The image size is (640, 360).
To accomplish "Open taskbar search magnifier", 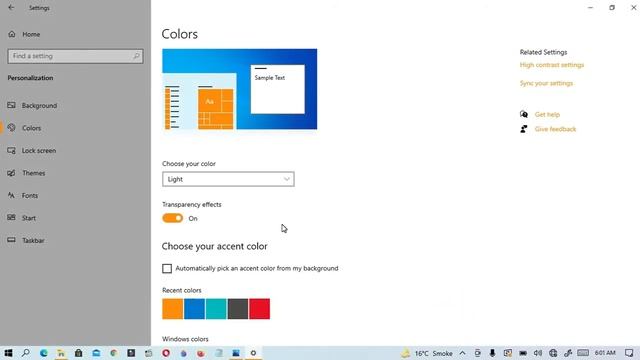I will click(x=25, y=353).
